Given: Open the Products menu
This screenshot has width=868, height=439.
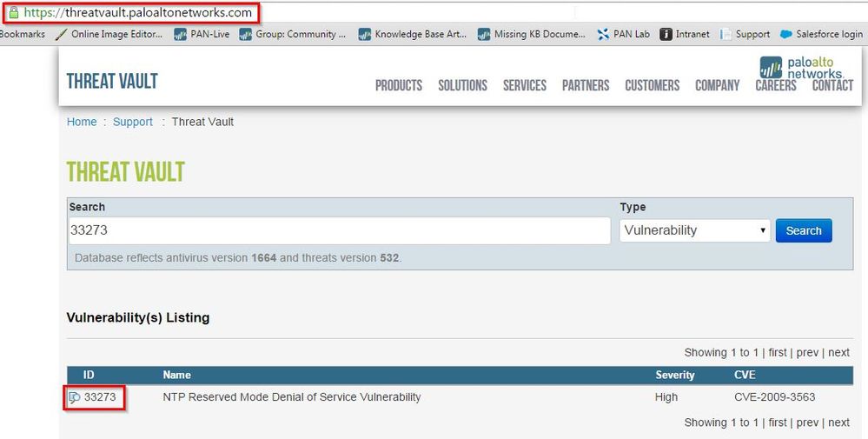Looking at the screenshot, I should (399, 85).
